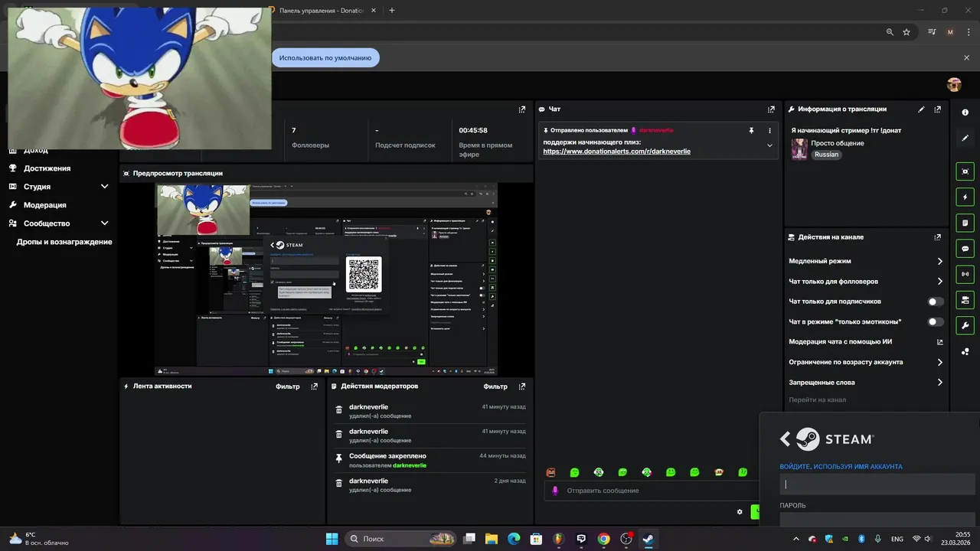
Task: Click Сообщение закреплено moderator action entry
Action: (430, 460)
